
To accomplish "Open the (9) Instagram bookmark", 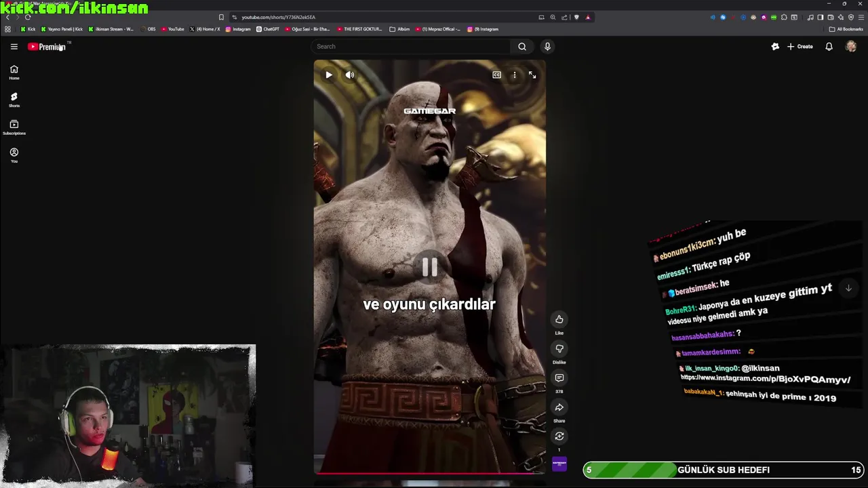I will point(483,29).
